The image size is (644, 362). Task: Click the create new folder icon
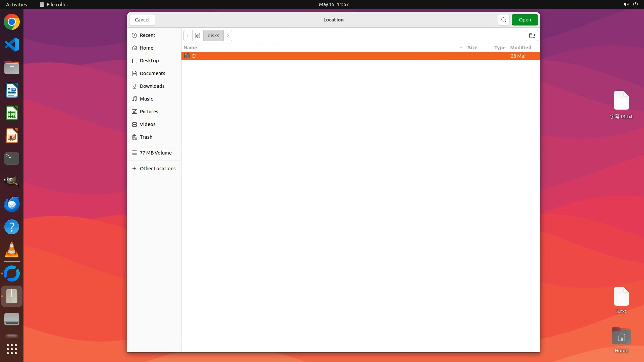click(532, 36)
